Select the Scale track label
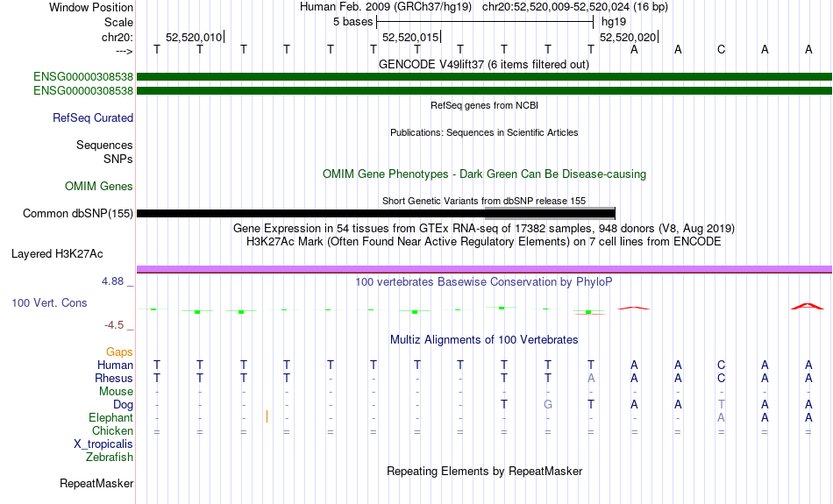This screenshot has height=504, width=833. pyautogui.click(x=118, y=22)
